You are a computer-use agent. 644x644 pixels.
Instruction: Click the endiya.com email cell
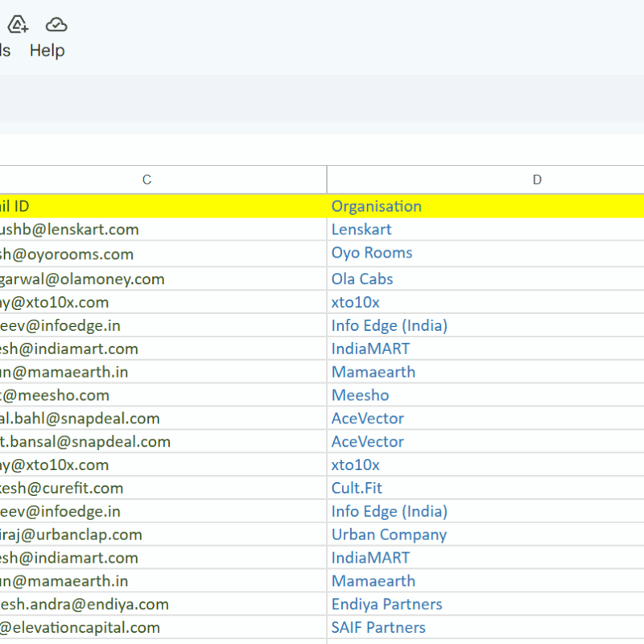(x=163, y=605)
